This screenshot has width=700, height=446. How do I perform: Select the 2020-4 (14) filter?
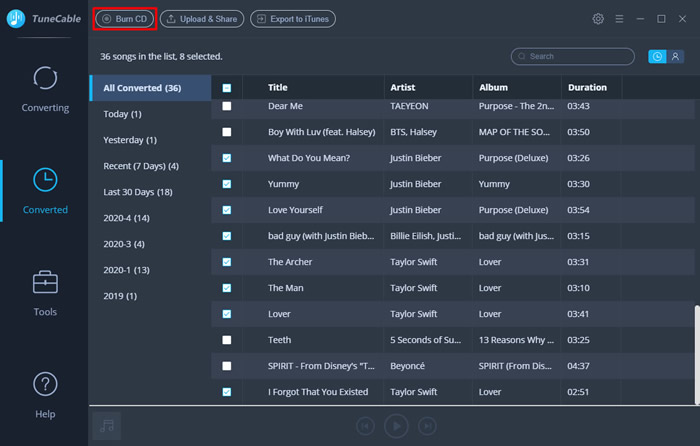click(126, 218)
